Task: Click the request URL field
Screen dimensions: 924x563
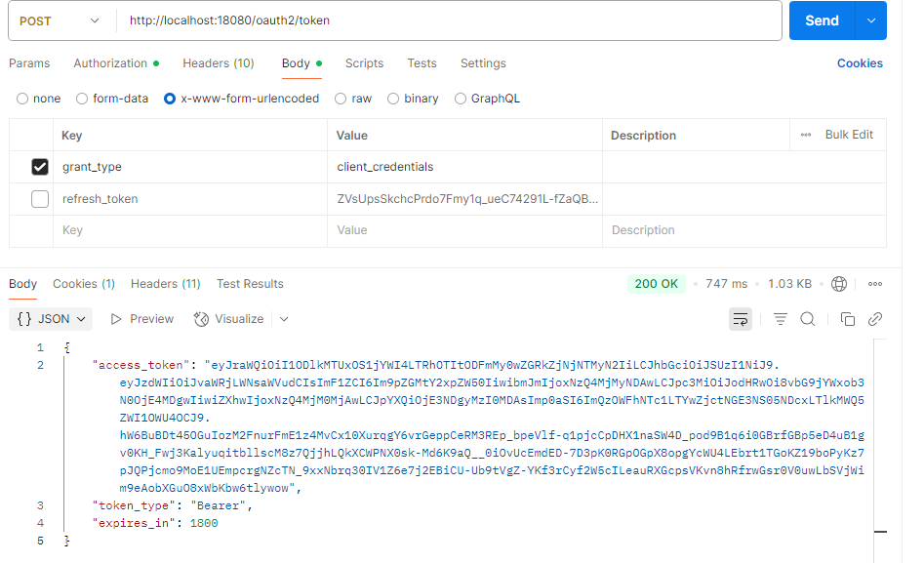Action: [x=449, y=20]
